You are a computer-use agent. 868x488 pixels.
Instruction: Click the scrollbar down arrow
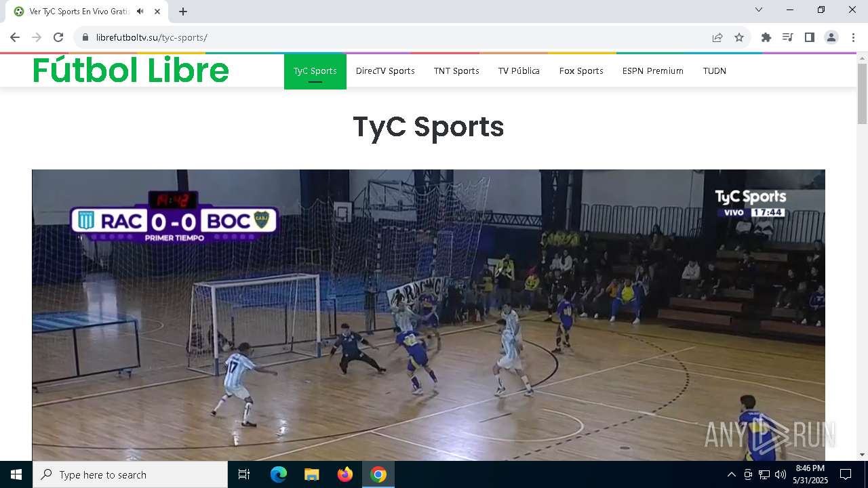point(862,455)
